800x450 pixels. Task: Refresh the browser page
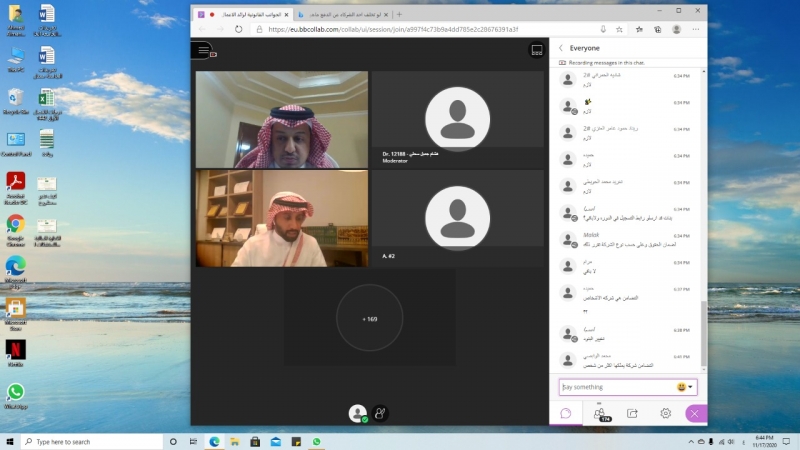pyautogui.click(x=239, y=30)
